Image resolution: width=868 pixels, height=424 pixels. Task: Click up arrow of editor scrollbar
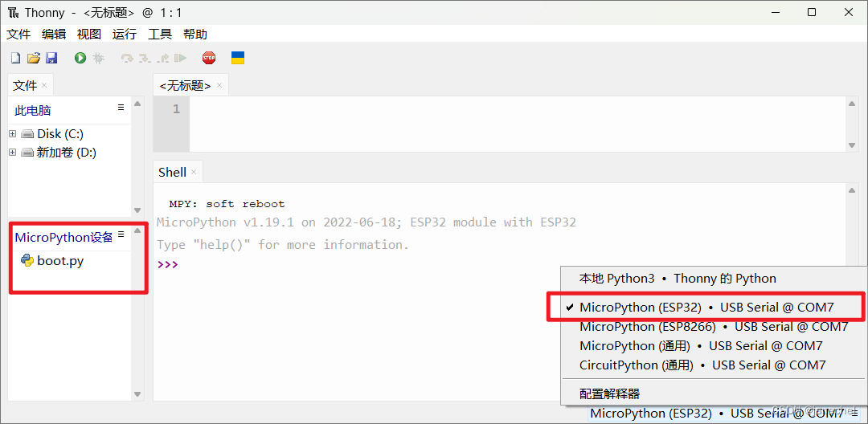click(x=853, y=104)
